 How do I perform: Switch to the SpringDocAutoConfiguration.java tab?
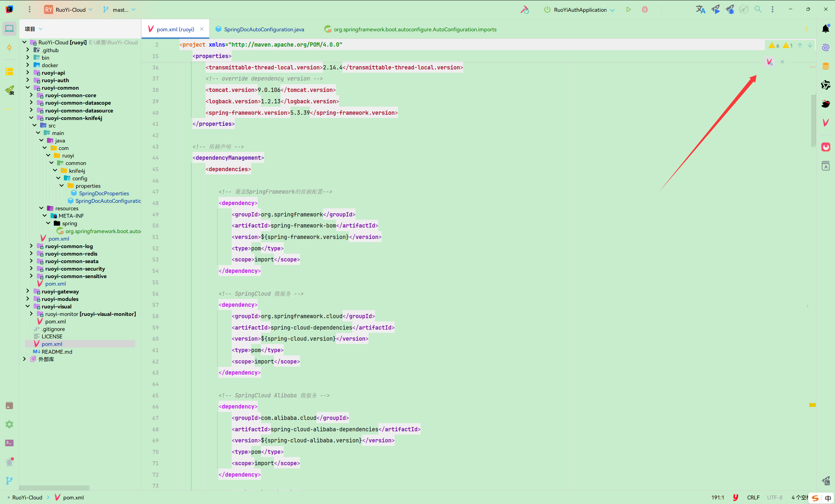[x=263, y=29]
